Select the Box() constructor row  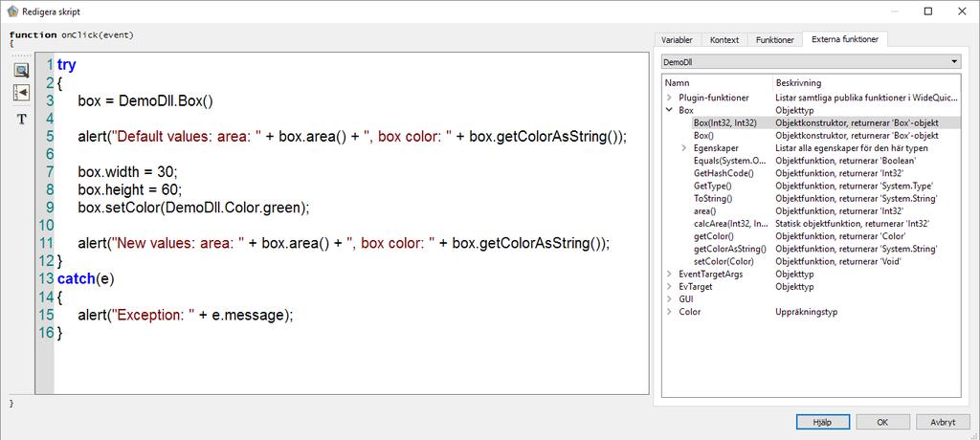(x=811, y=136)
